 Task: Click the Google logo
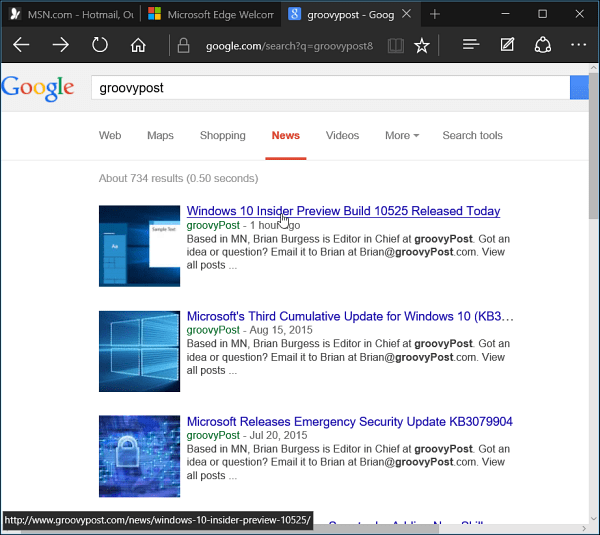tap(38, 88)
